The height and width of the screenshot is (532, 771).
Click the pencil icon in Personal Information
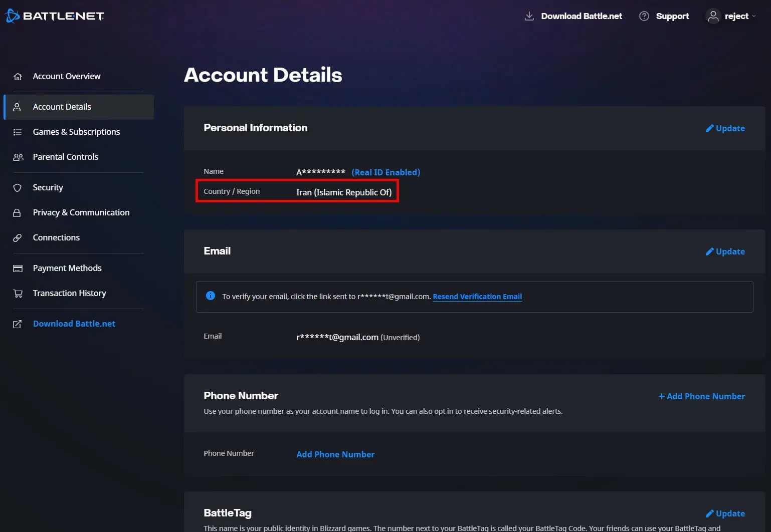point(709,128)
